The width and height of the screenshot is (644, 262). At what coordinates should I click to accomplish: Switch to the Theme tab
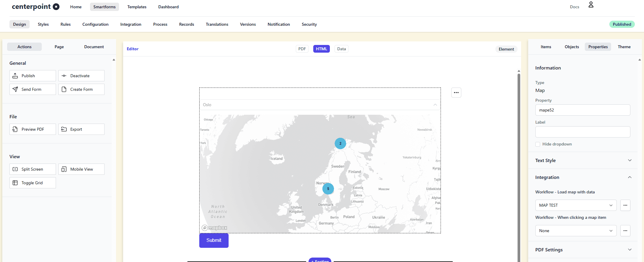point(624,47)
